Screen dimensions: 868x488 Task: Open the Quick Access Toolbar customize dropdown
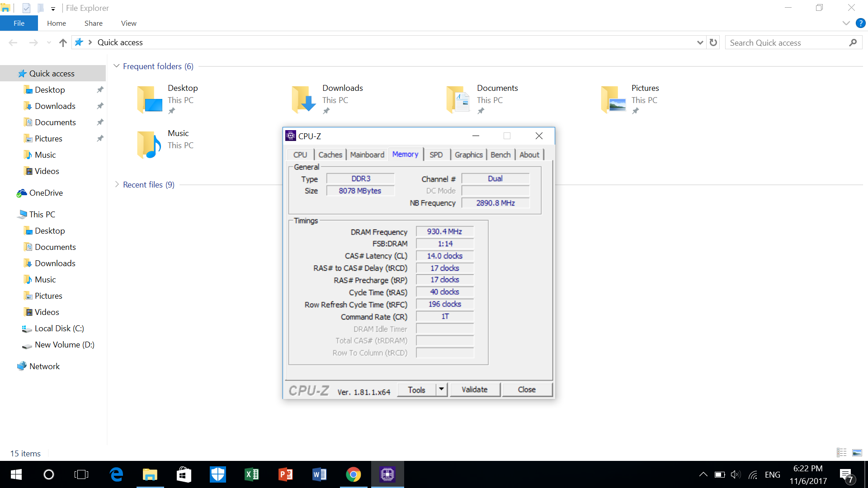[53, 9]
